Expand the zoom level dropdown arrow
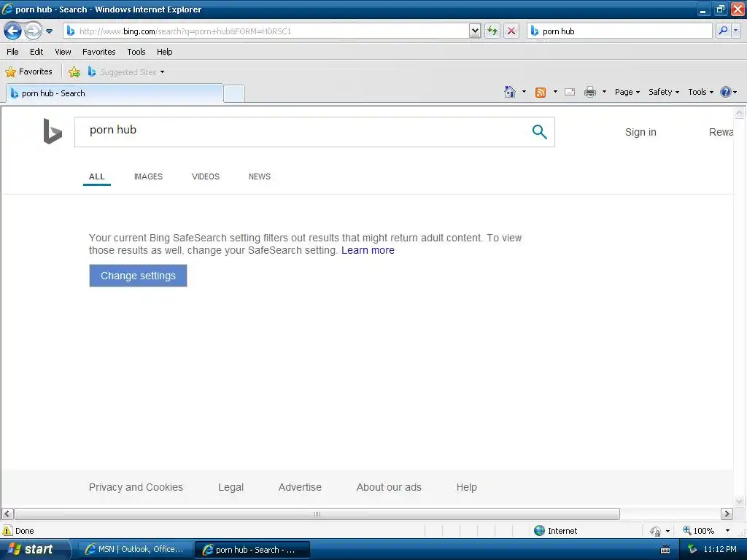 (x=727, y=531)
